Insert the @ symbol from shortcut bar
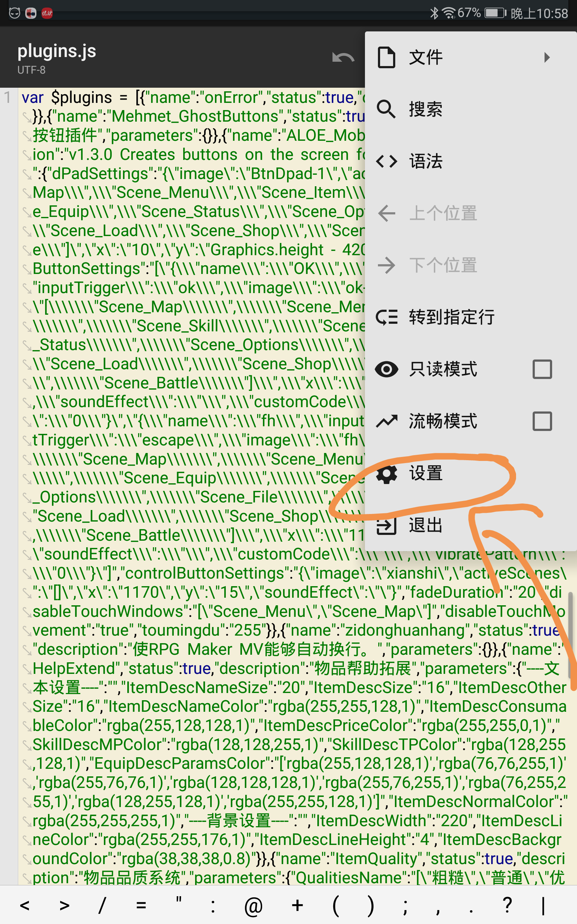577x924 pixels. tap(254, 906)
